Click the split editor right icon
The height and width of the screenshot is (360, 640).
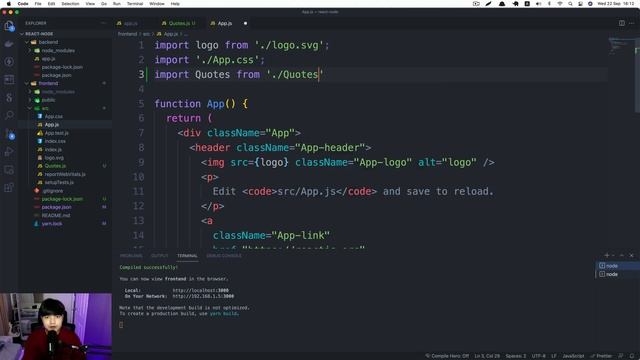(x=622, y=23)
